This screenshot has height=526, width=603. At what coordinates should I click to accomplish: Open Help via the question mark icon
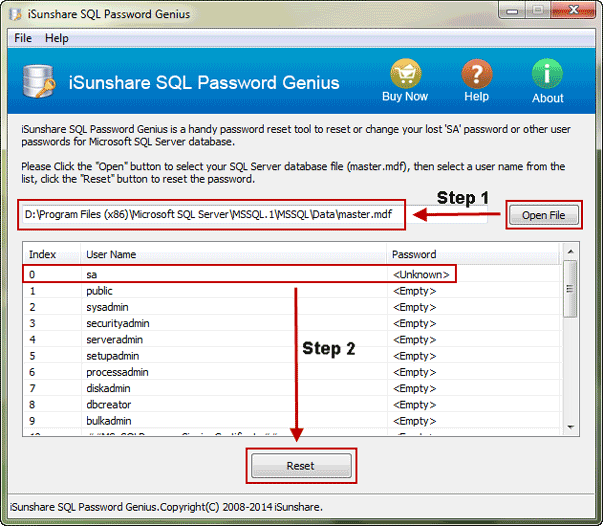point(476,74)
